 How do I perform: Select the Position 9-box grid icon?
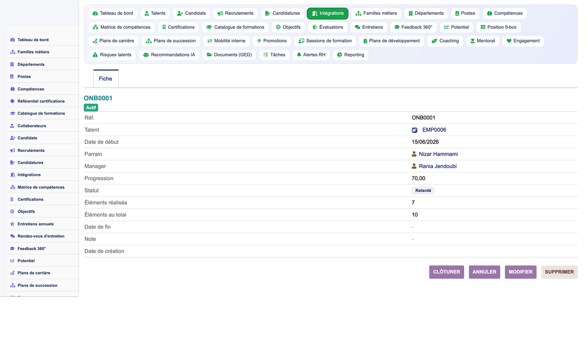483,27
